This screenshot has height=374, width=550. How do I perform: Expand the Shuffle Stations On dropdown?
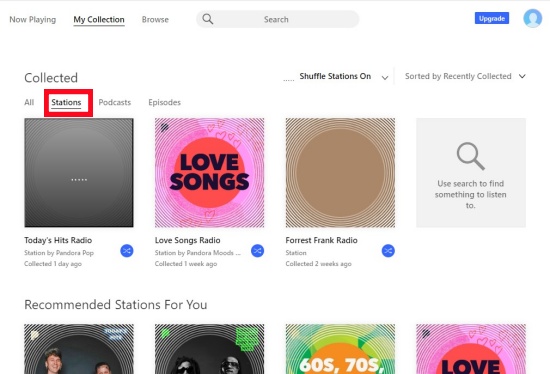point(385,77)
